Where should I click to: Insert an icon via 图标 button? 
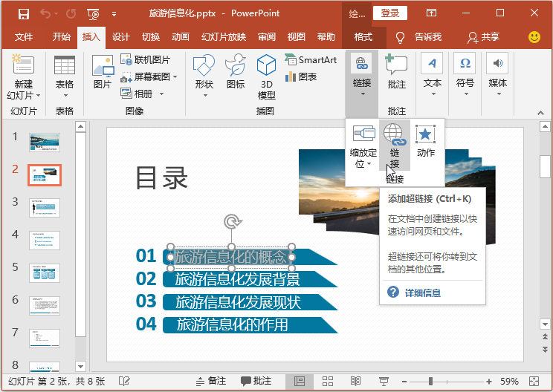coord(236,71)
